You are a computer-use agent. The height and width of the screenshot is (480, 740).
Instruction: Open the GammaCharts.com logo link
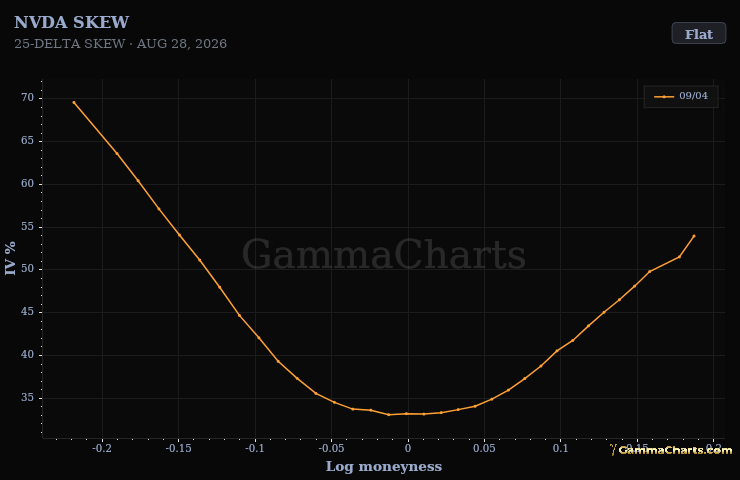671,450
